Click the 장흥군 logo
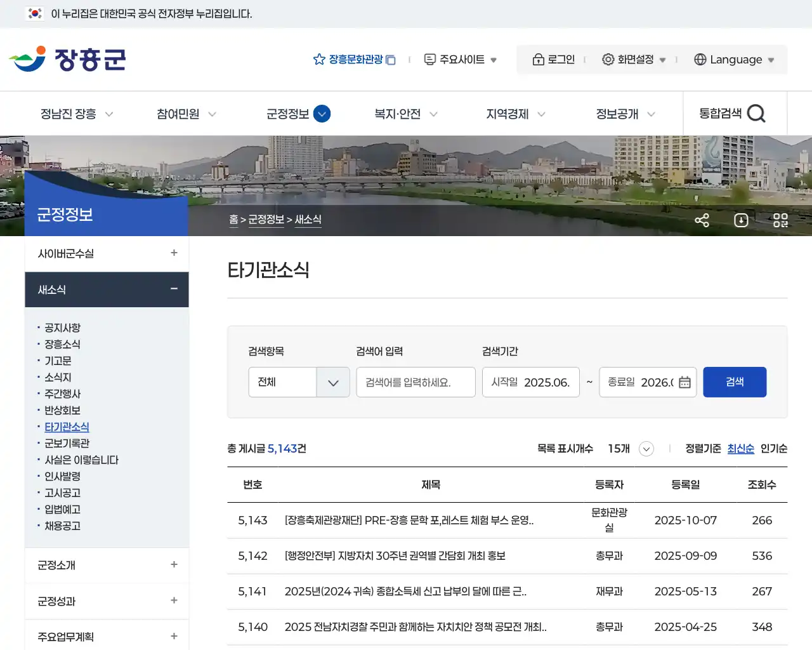Screen dimensions: 812x650 [x=67, y=59]
